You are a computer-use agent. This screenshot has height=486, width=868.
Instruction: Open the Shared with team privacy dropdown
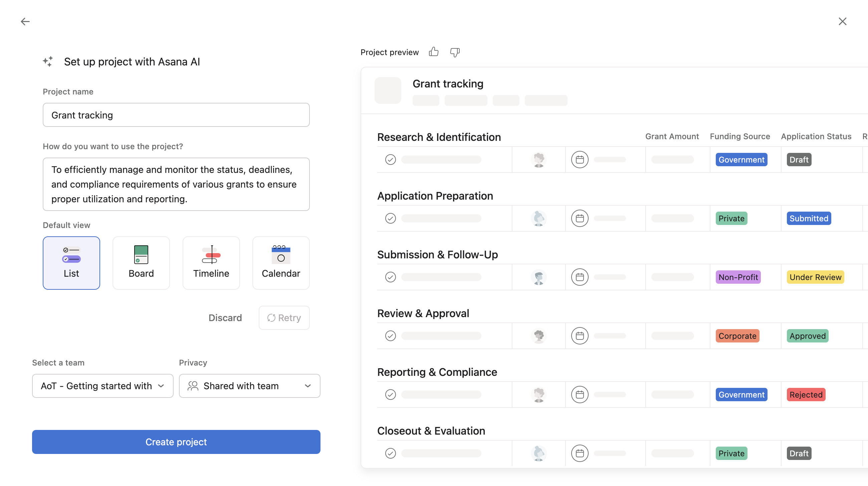[249, 386]
